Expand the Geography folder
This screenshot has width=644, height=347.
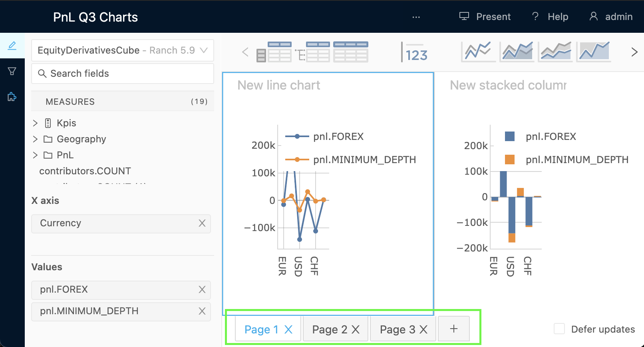(35, 139)
